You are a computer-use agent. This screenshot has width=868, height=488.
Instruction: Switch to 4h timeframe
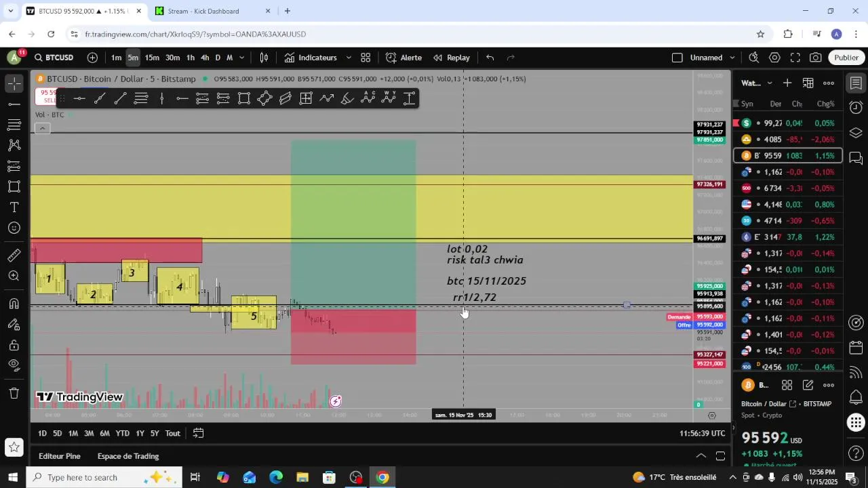(205, 58)
